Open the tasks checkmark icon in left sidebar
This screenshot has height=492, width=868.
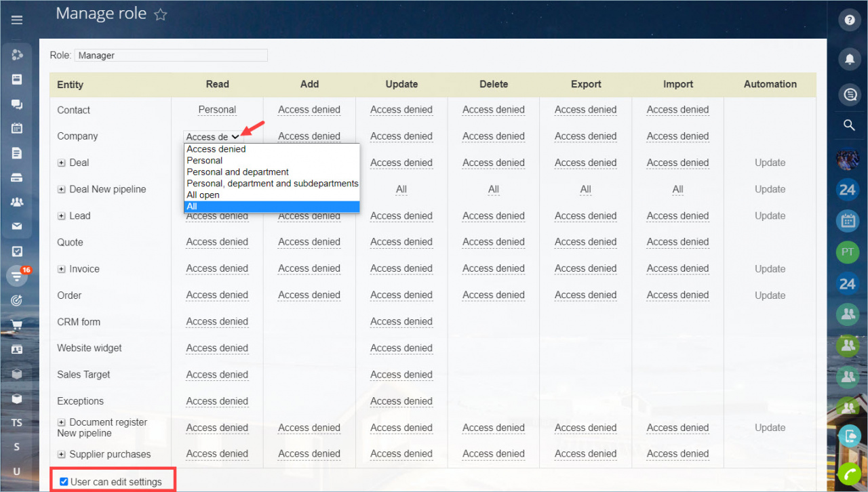click(17, 251)
